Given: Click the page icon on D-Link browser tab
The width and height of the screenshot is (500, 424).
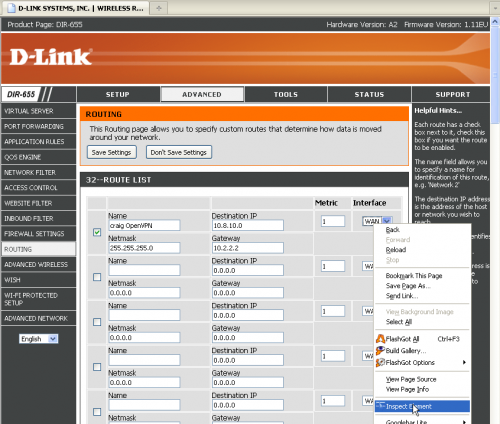Looking at the screenshot, I should (11, 8).
